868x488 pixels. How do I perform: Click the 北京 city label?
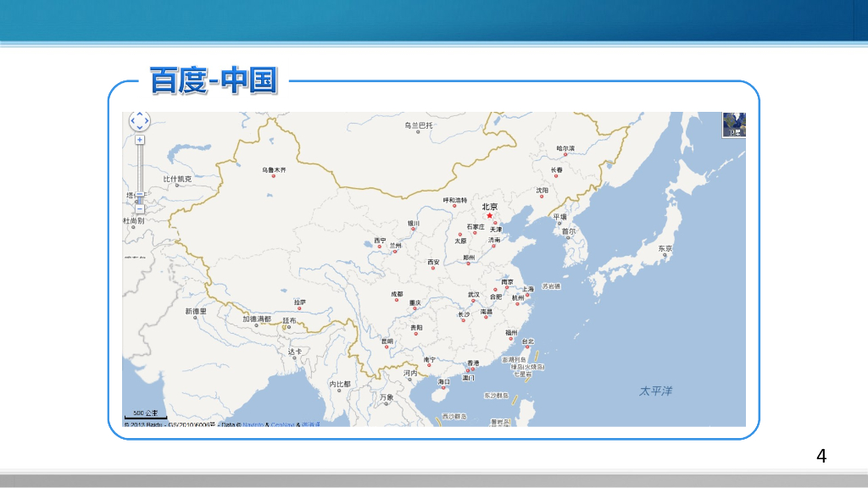(x=489, y=207)
